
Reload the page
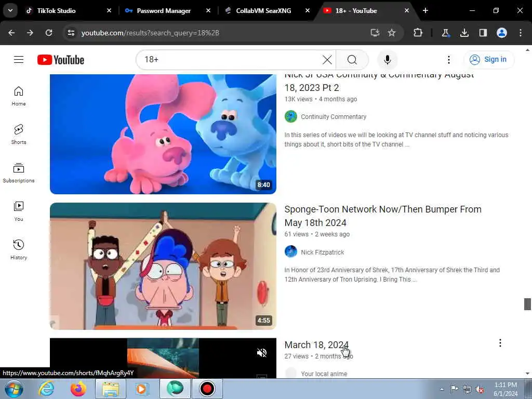coord(49,33)
